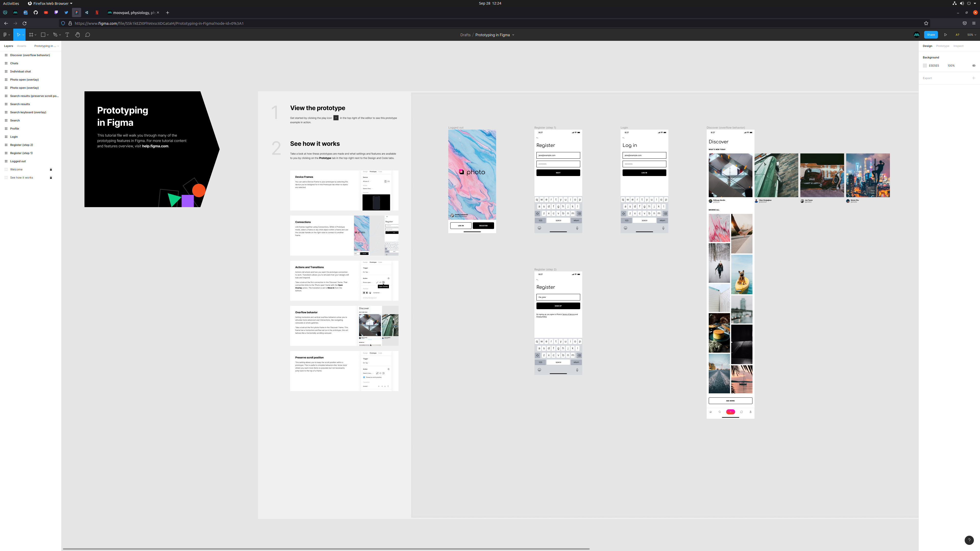The image size is (980, 551).
Task: Select the Move tool in toolbar
Action: pyautogui.click(x=18, y=35)
